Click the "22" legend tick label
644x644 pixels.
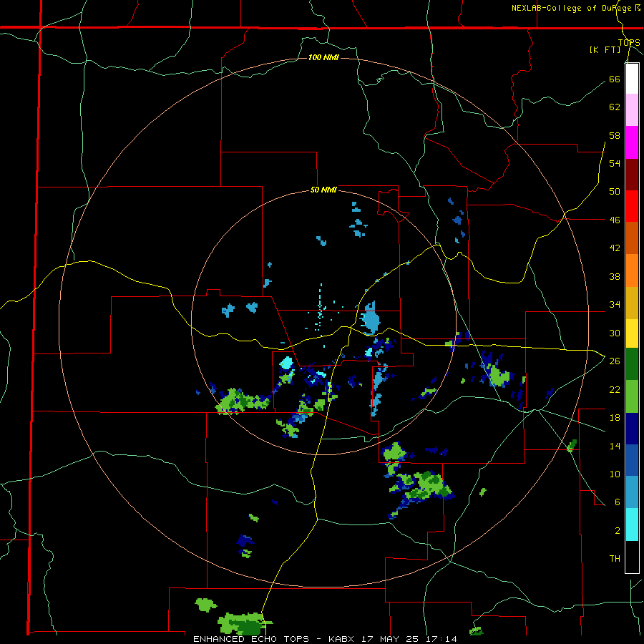coord(615,390)
